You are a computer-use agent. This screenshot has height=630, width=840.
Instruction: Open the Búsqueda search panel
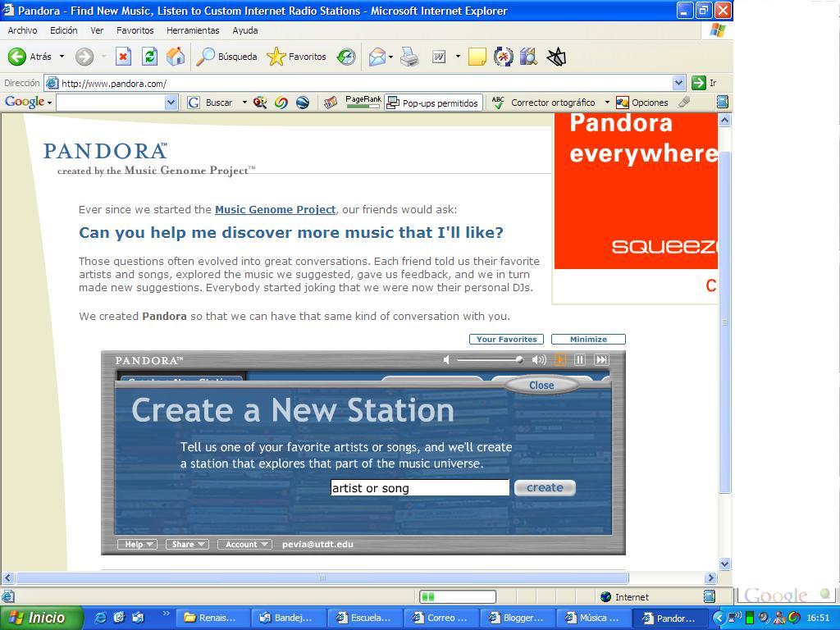click(226, 57)
